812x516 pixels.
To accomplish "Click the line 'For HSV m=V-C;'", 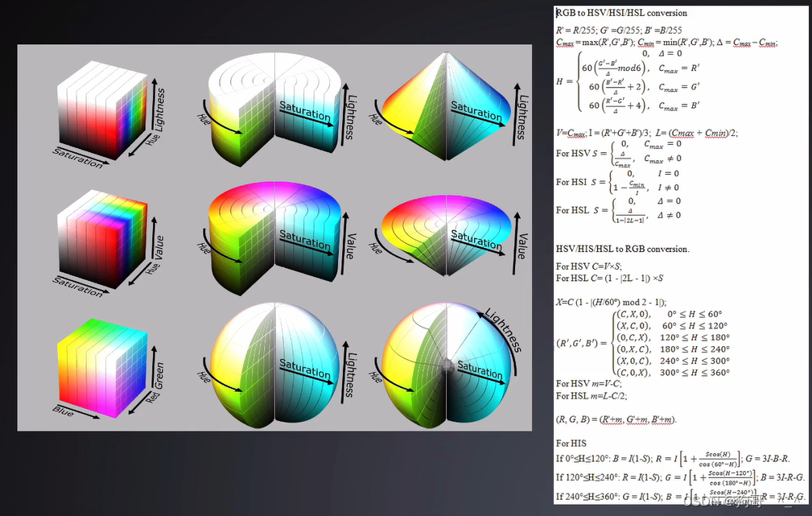I will pos(589,384).
